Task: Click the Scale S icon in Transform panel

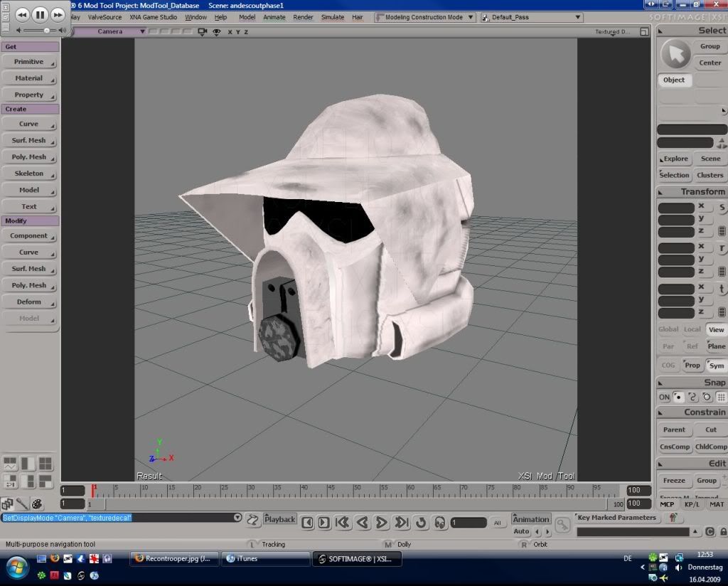Action: [x=722, y=208]
